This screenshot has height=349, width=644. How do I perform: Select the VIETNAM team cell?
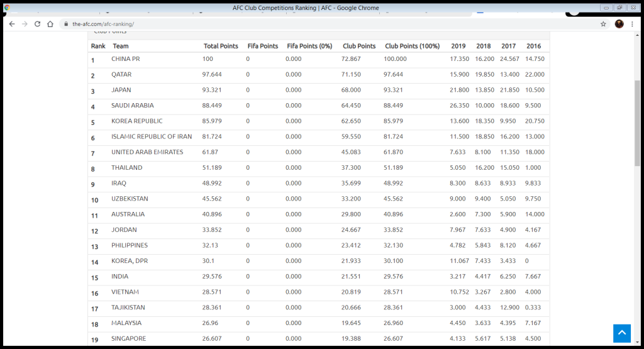pyautogui.click(x=125, y=292)
